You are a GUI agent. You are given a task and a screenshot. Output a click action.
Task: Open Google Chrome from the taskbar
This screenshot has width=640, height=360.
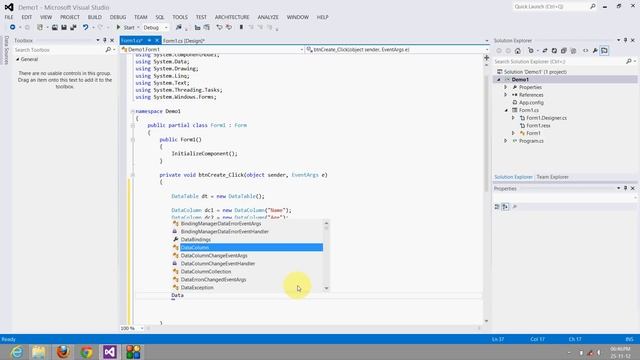coord(87,352)
